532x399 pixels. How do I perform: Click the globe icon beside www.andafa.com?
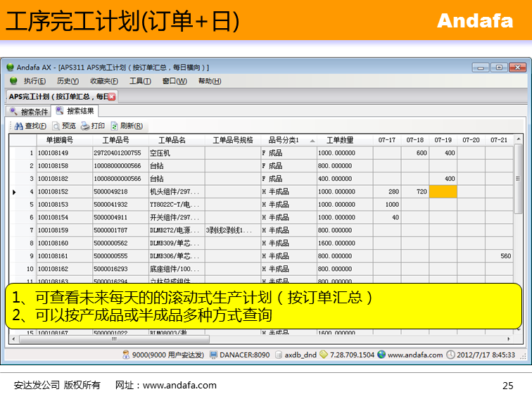tap(381, 355)
